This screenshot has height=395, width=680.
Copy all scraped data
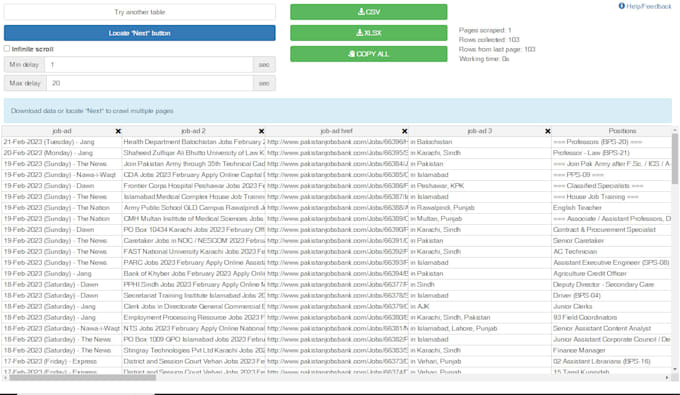coord(369,54)
